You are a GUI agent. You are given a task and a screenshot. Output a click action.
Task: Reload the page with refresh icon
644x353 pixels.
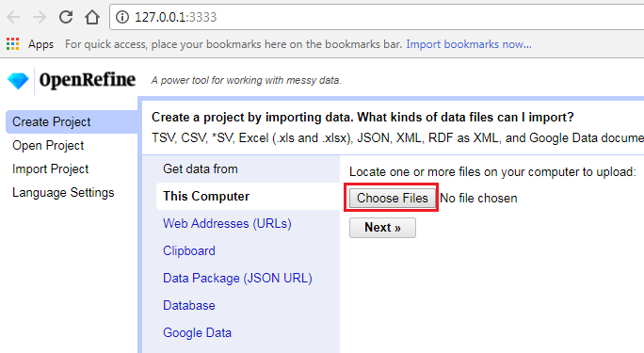[66, 17]
